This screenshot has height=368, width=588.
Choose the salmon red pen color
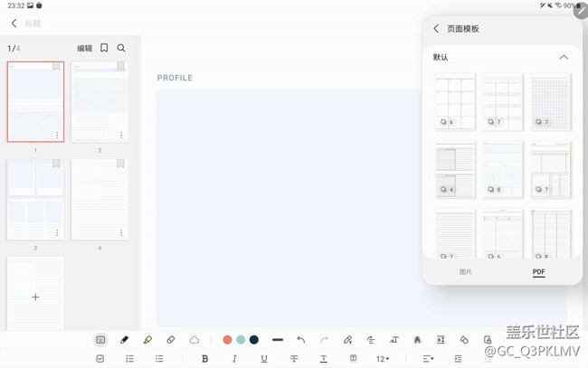coord(228,340)
